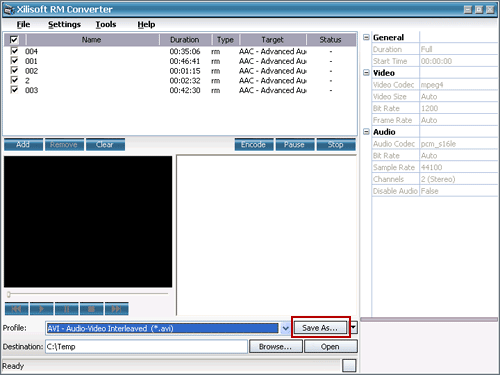
Task: Open the Tools menu
Action: click(106, 24)
